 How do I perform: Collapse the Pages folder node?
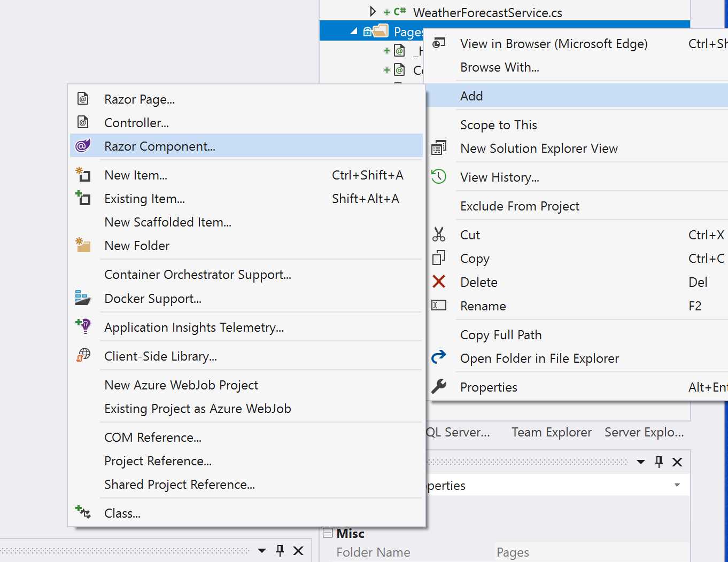click(354, 32)
